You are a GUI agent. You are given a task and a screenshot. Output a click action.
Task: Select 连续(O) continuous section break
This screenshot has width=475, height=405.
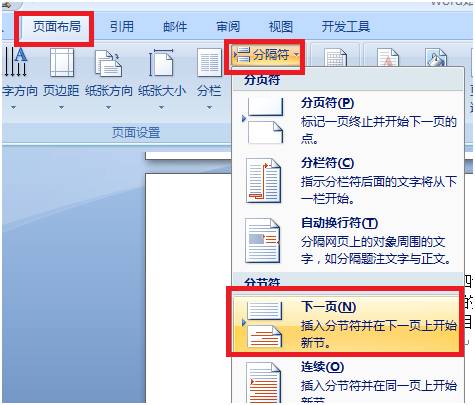(348, 380)
